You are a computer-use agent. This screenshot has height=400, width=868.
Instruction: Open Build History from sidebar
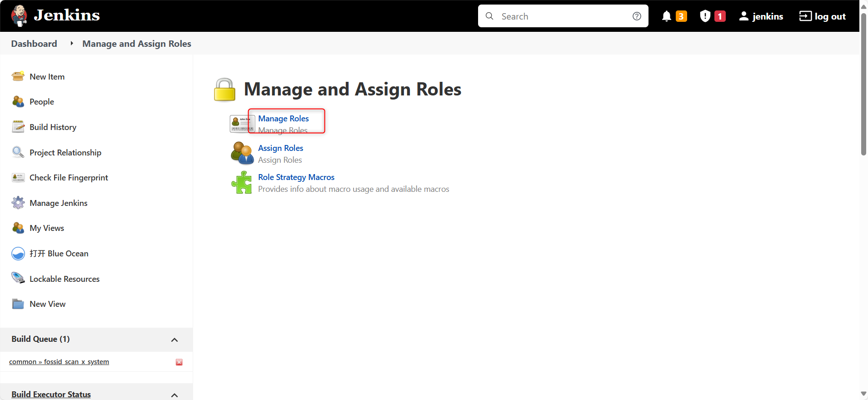click(53, 127)
